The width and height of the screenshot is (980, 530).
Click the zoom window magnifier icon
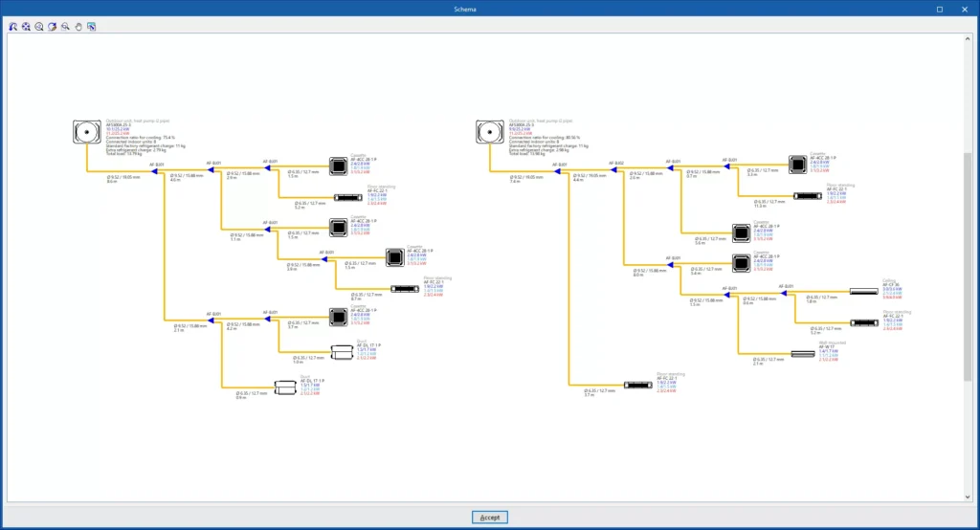pyautogui.click(x=39, y=27)
